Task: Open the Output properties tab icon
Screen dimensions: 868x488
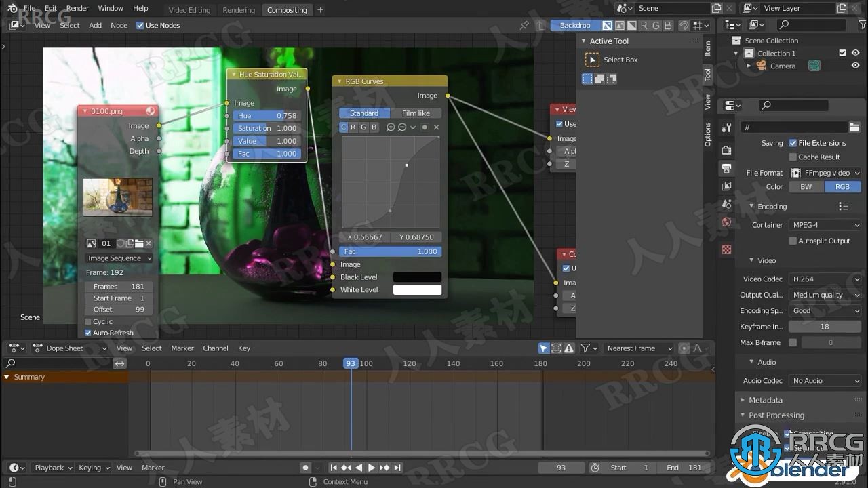Action: coord(726,168)
